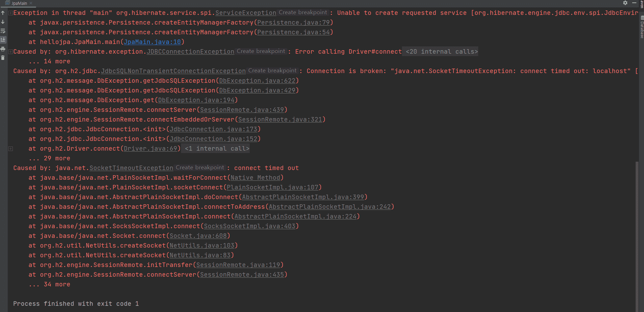Toggle soft-wrap for console output

(x=3, y=31)
